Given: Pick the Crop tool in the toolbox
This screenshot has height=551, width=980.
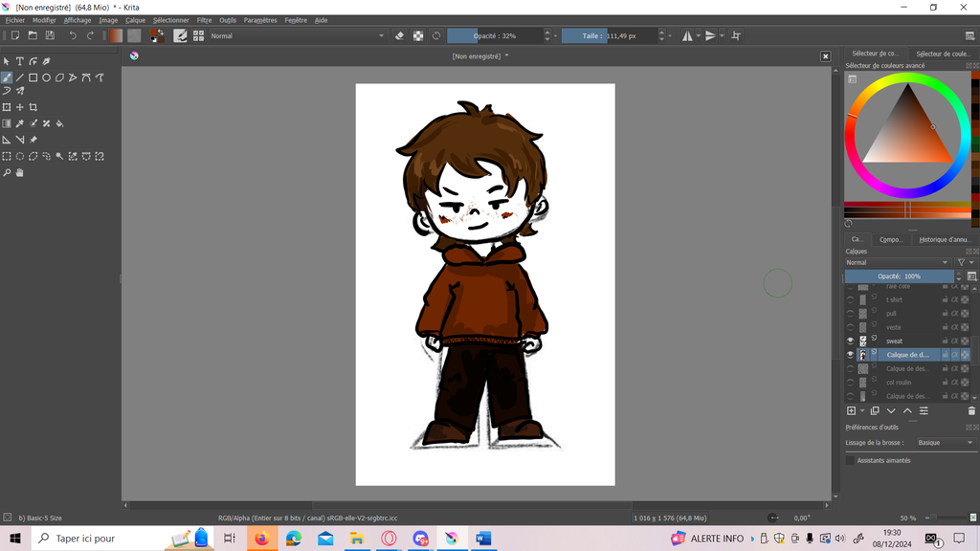Looking at the screenshot, I should (x=33, y=107).
